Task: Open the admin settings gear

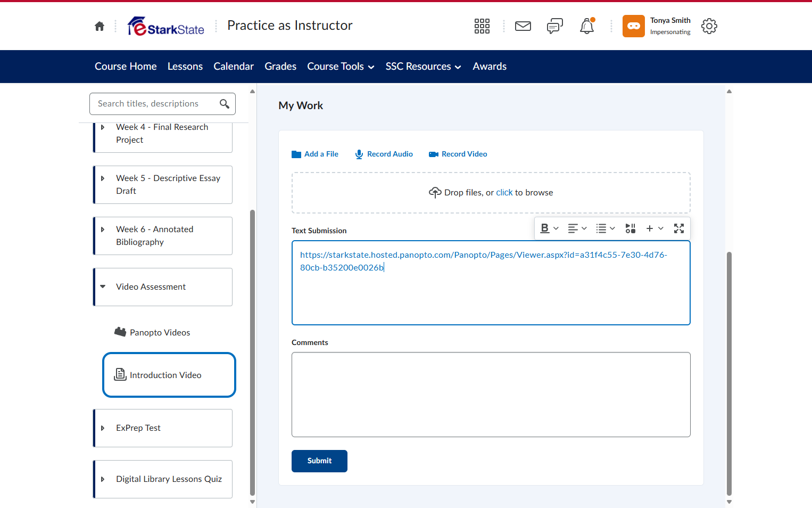Action: coord(709,26)
